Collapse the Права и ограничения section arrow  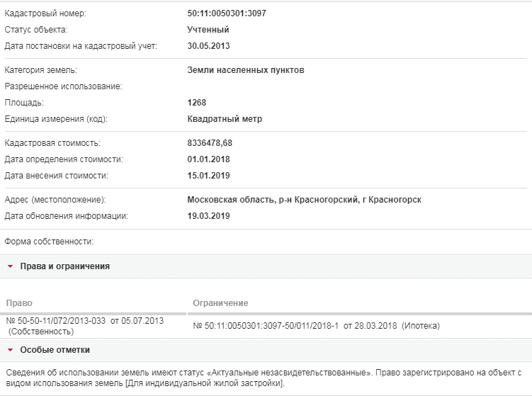[x=10, y=266]
